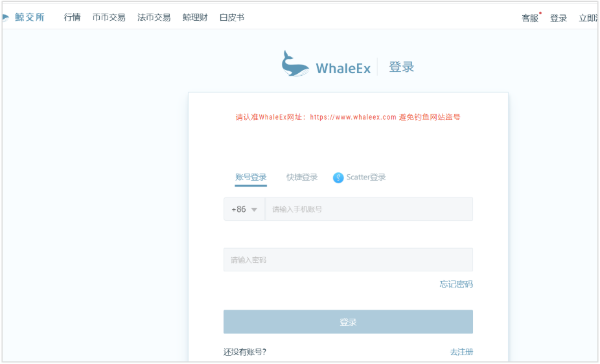Click the 登录 link in the header
Image resolution: width=600 pixels, height=364 pixels.
tap(559, 18)
